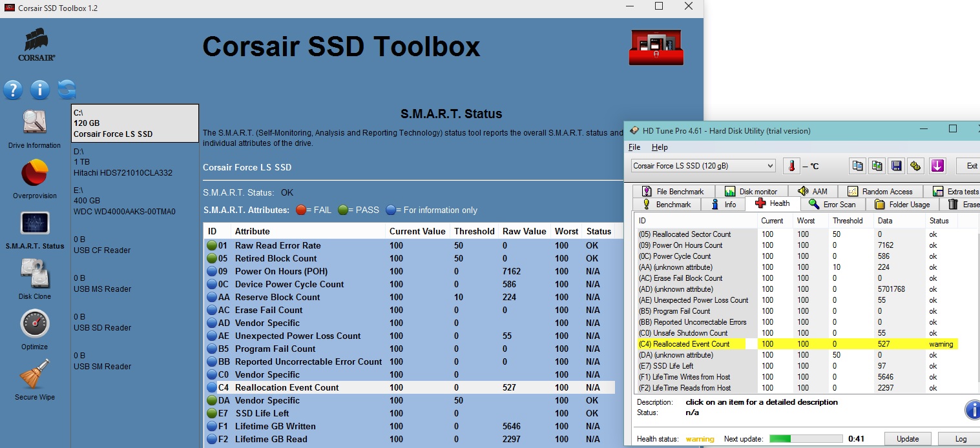Switch to the Disk monitor tab
This screenshot has height=448, width=980.
751,191
